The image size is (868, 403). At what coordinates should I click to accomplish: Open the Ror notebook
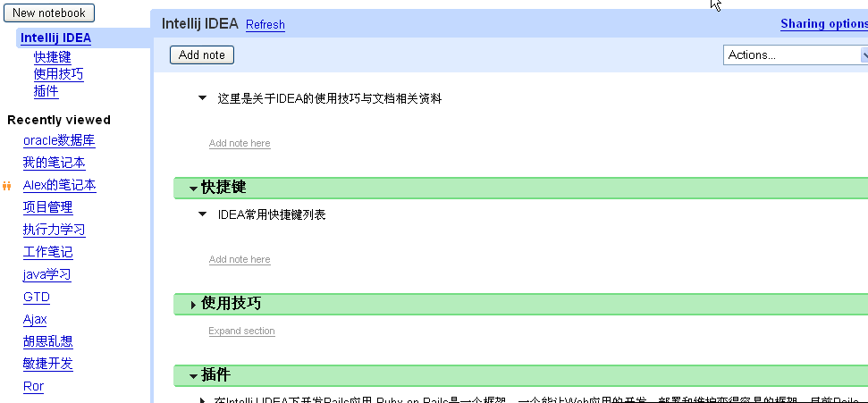click(x=33, y=386)
